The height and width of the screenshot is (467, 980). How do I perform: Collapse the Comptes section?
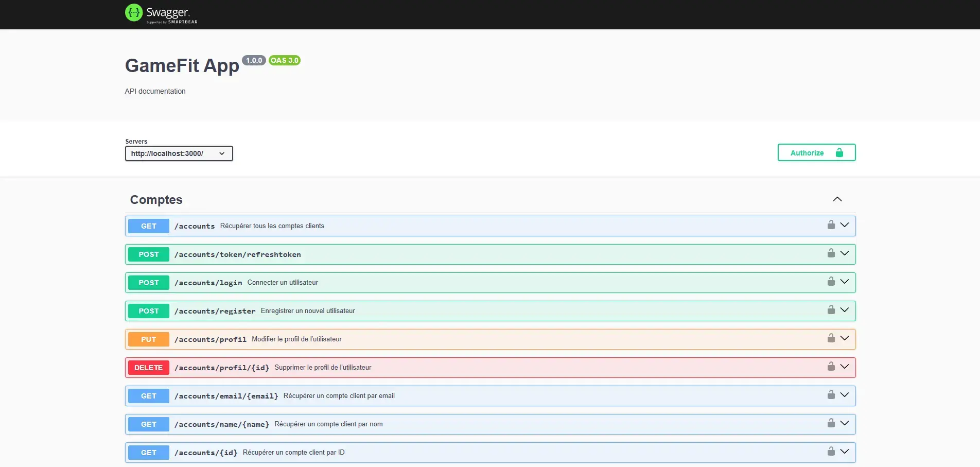(837, 199)
